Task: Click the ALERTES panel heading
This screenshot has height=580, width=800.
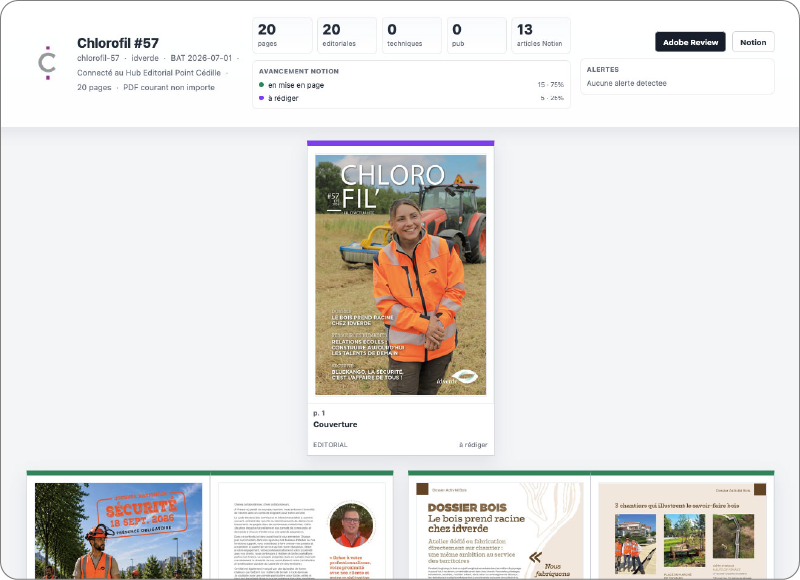Action: 603,69
